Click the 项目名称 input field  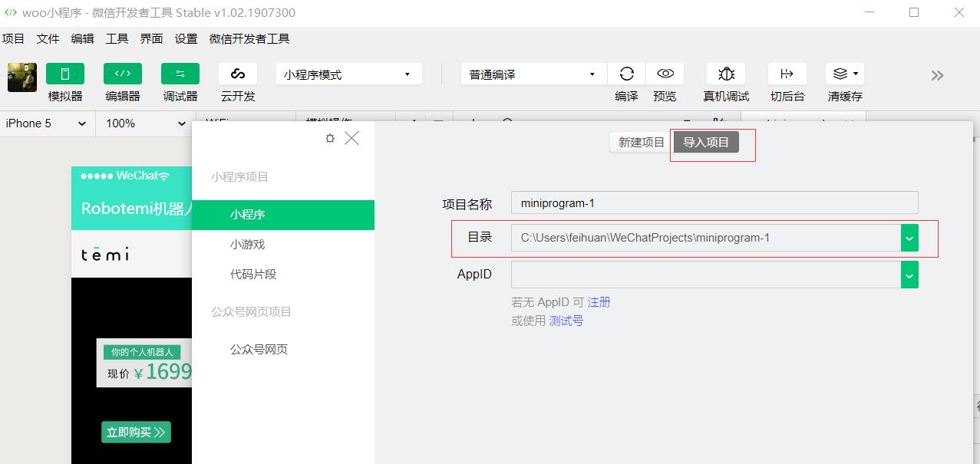[x=714, y=203]
